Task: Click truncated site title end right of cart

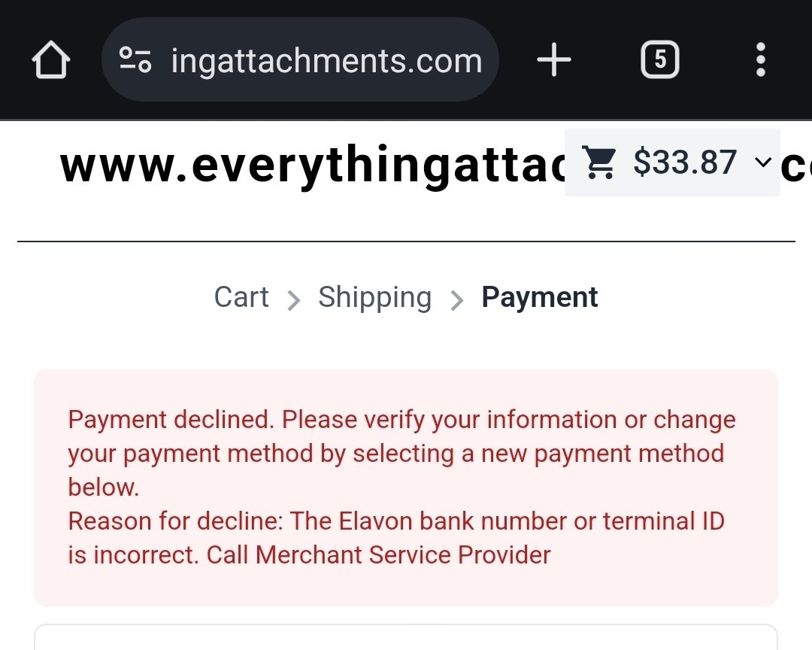Action: [795, 166]
